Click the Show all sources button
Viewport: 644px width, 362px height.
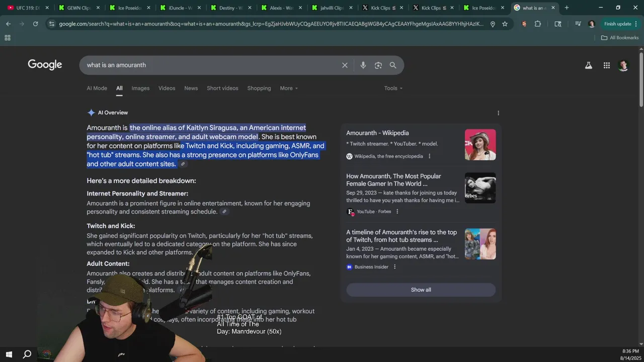coord(421,290)
